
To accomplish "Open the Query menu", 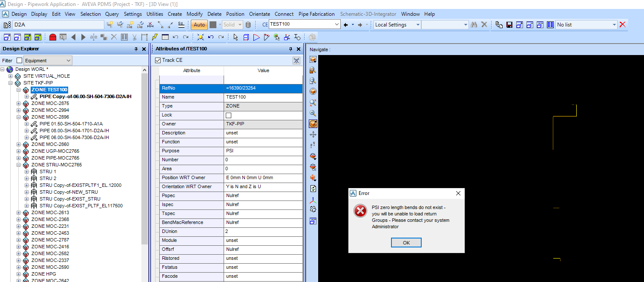I will [112, 14].
